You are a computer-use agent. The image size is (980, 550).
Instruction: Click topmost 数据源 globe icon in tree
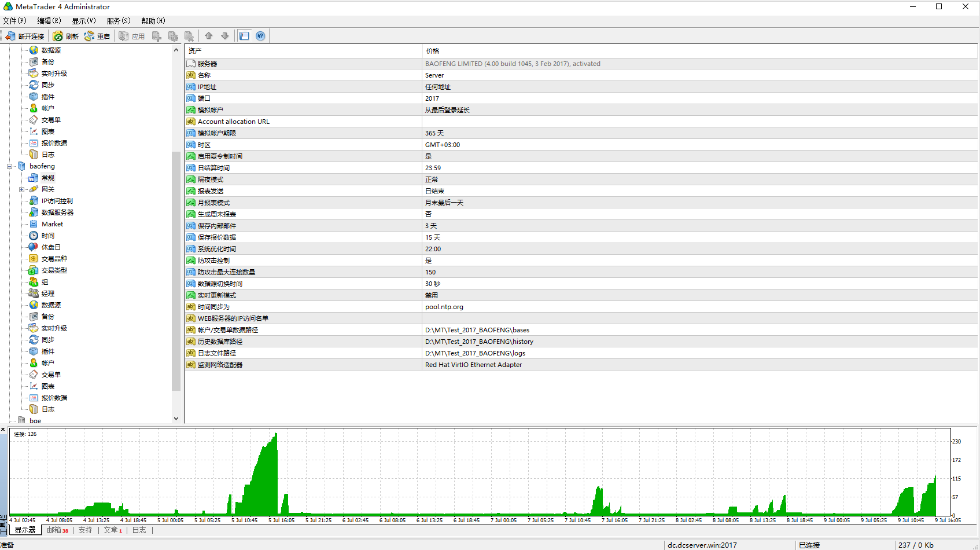pos(34,50)
